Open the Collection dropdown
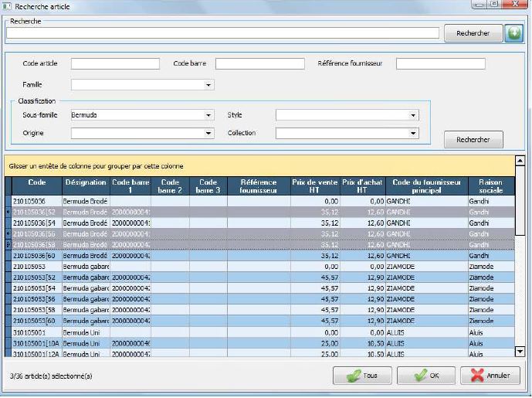The image size is (532, 398). tap(414, 133)
